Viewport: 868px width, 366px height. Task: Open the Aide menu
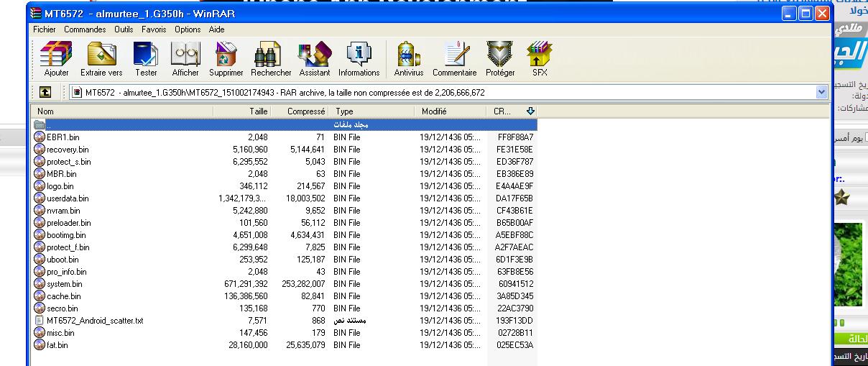(x=216, y=29)
